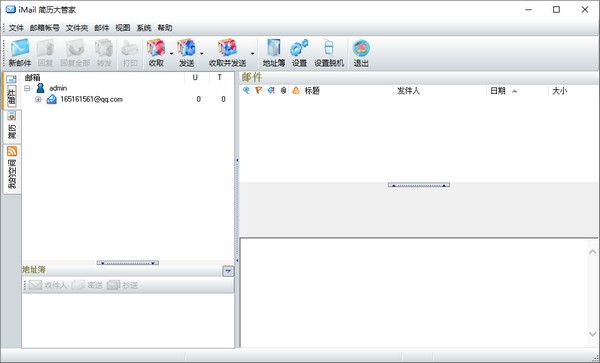
Task: Toggle offline mode via 设置脱机
Action: tap(329, 53)
